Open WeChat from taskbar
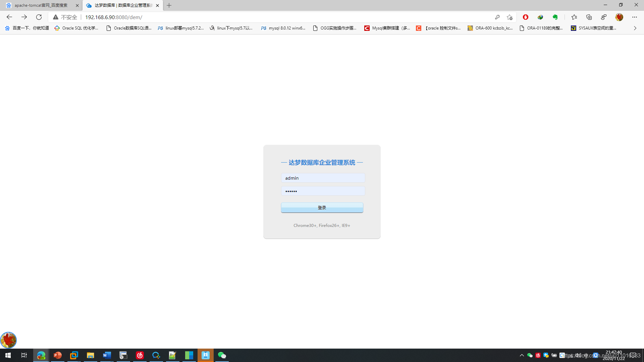Image resolution: width=644 pixels, height=362 pixels. 222,355
